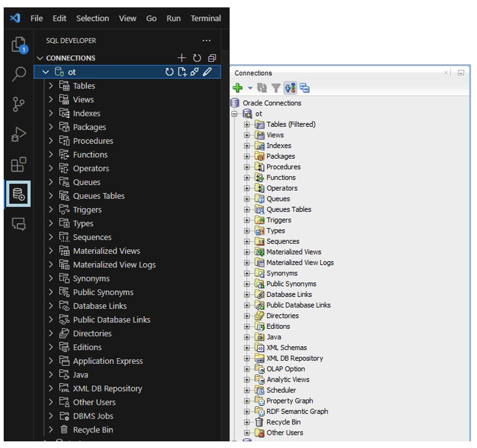Click the Recycle Bin trash icon in SQL Developer tree
Viewport: 477px width, 448px height.
260,422
